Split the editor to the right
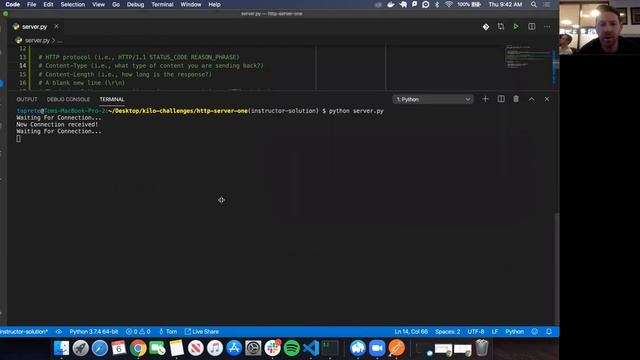Image resolution: width=640 pixels, height=360 pixels. (x=531, y=27)
